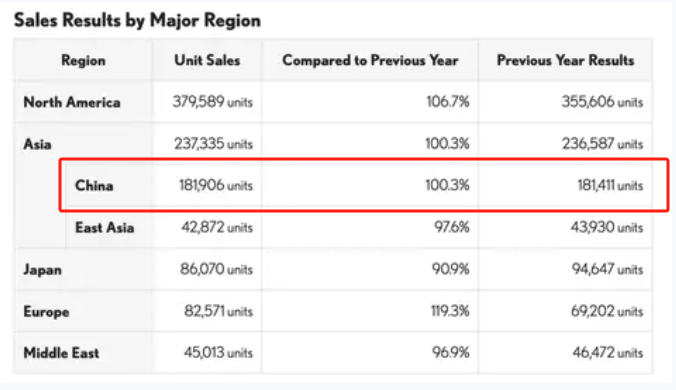This screenshot has width=676, height=390.
Task: Click China's 181,906 units value
Action: [x=216, y=185]
